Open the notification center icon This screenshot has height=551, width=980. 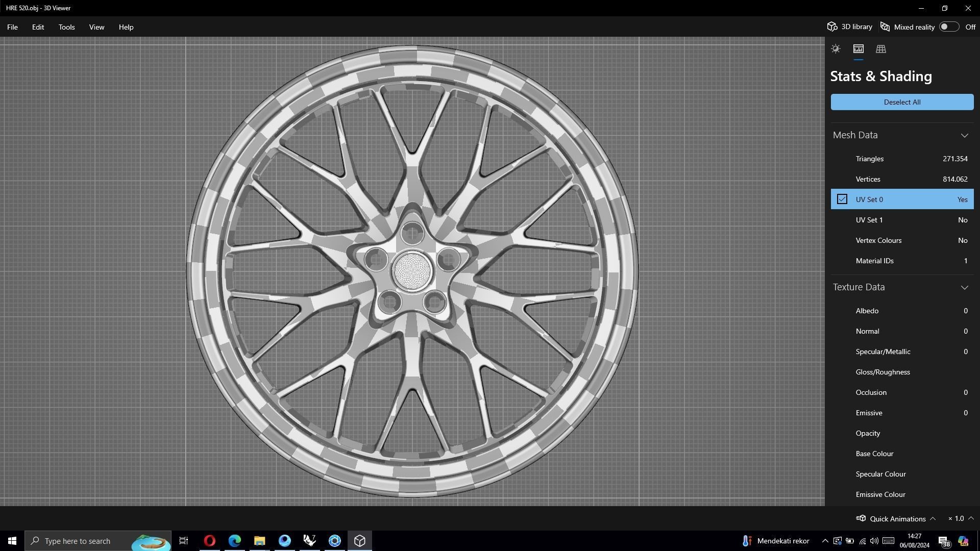(x=944, y=541)
